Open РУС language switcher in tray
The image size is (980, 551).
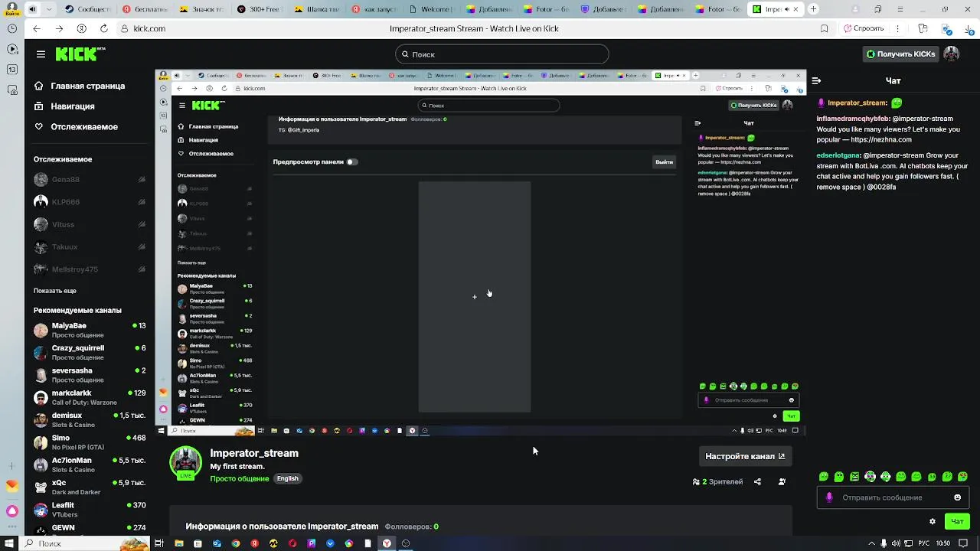[923, 543]
